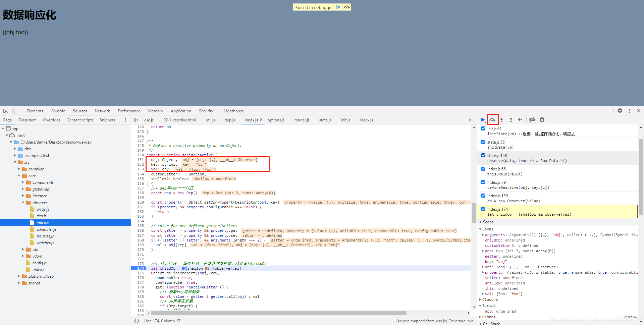Viewport: 644px width, 325px height.
Task: Expand the dep variable in Local scope
Action: pyautogui.click(x=483, y=251)
